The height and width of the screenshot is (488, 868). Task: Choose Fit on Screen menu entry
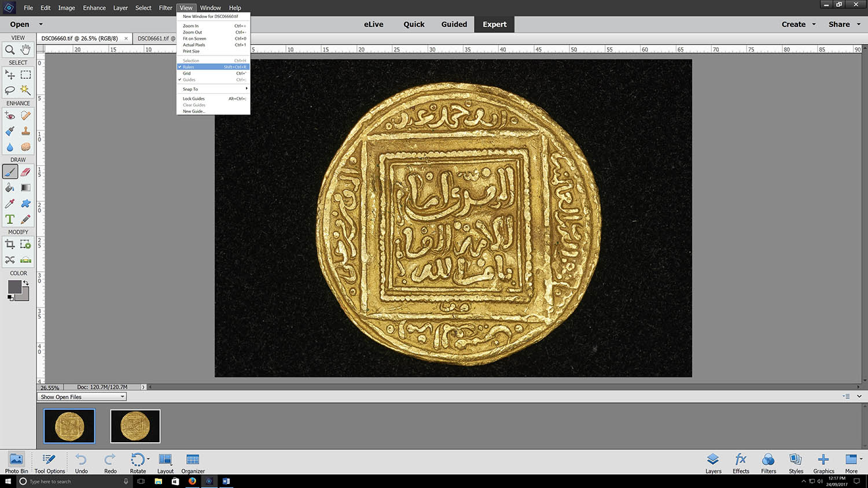tap(214, 39)
